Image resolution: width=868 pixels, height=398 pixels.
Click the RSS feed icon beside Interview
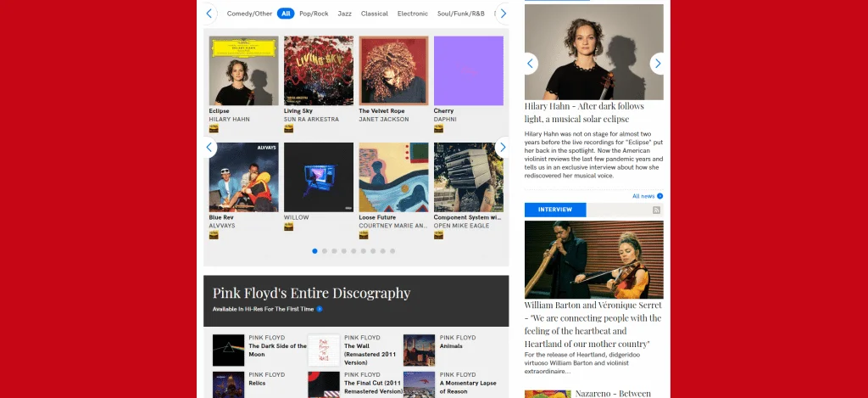click(656, 210)
